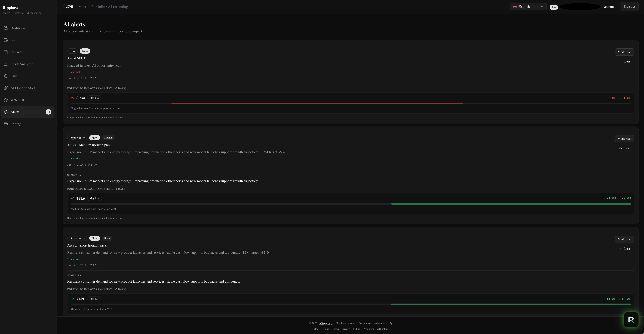Viewport: 644px width, 334px height.
Task: Open the Blog footer link
Action: [316, 329]
